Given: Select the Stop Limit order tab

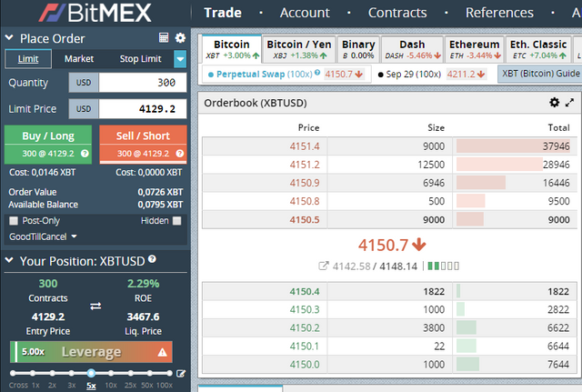Looking at the screenshot, I should [140, 58].
